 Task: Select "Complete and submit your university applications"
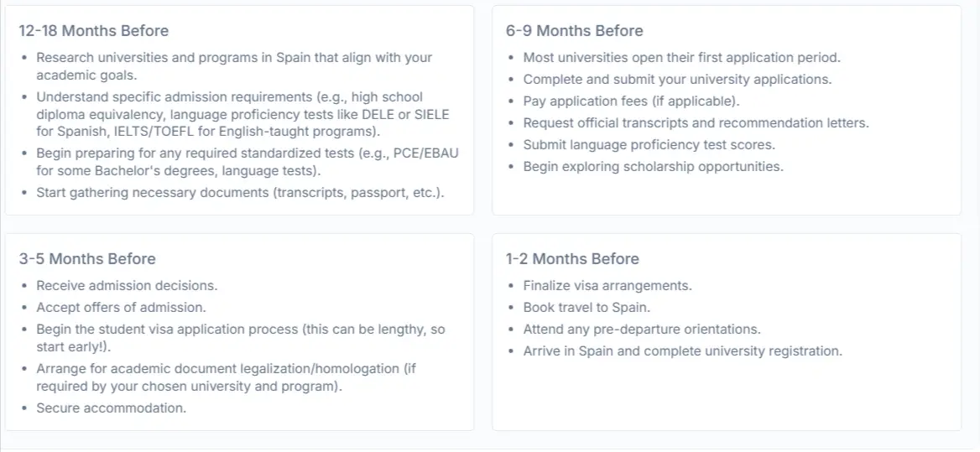coord(677,80)
